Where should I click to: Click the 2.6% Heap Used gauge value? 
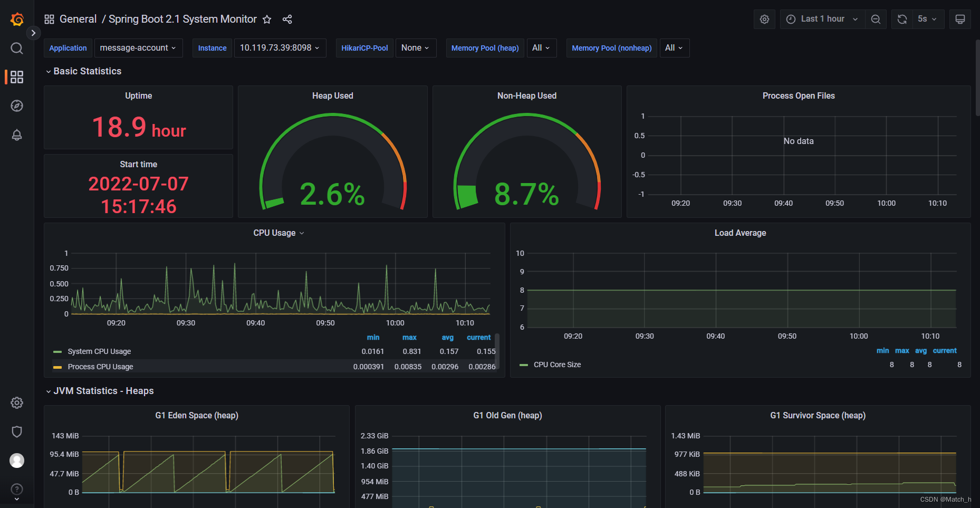click(332, 194)
